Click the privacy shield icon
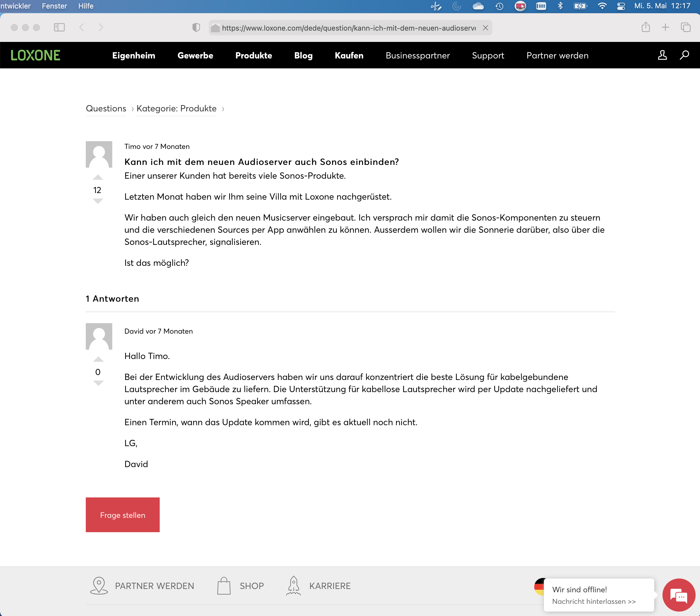The width and height of the screenshot is (700, 616). point(196,27)
